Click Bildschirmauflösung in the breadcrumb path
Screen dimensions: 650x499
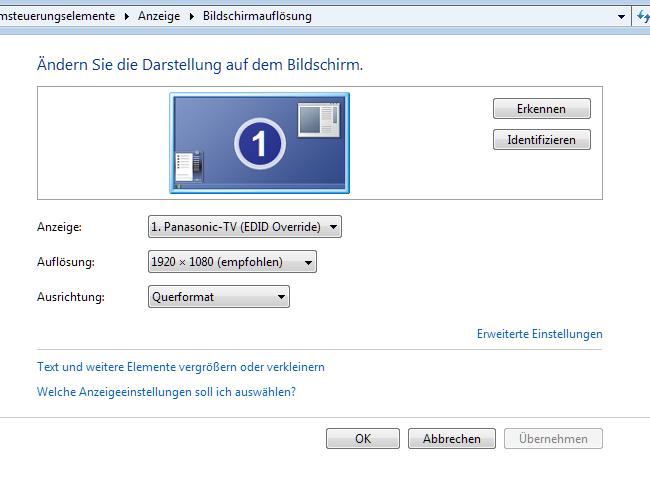[257, 16]
